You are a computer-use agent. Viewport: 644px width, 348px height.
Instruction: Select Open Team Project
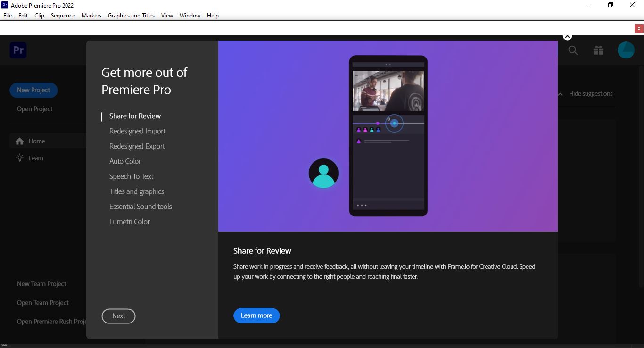(43, 303)
